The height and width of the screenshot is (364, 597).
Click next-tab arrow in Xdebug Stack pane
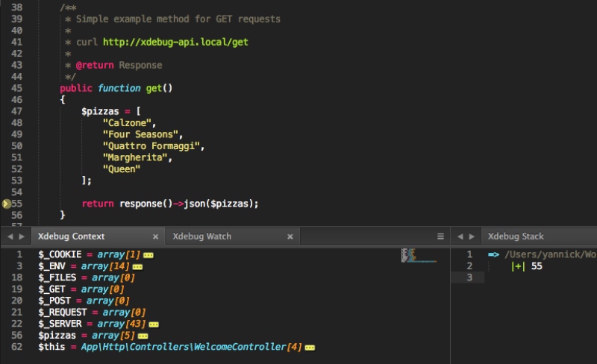[x=471, y=236]
